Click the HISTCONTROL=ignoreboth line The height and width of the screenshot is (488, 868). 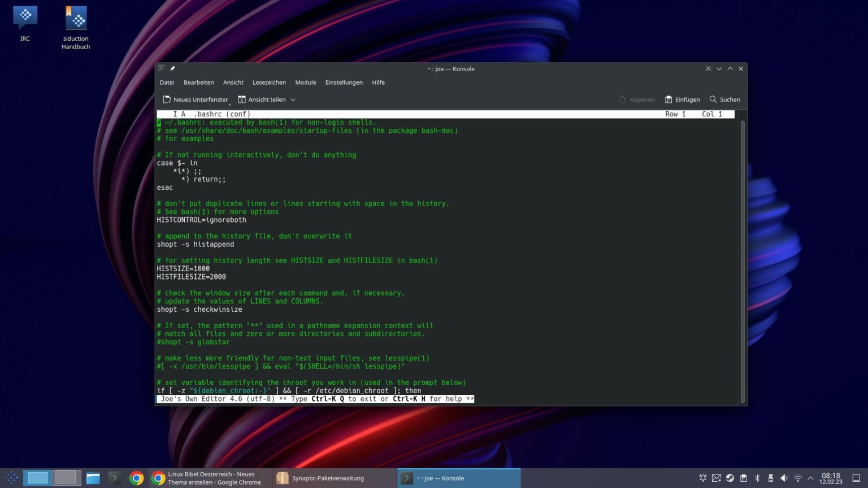point(201,220)
